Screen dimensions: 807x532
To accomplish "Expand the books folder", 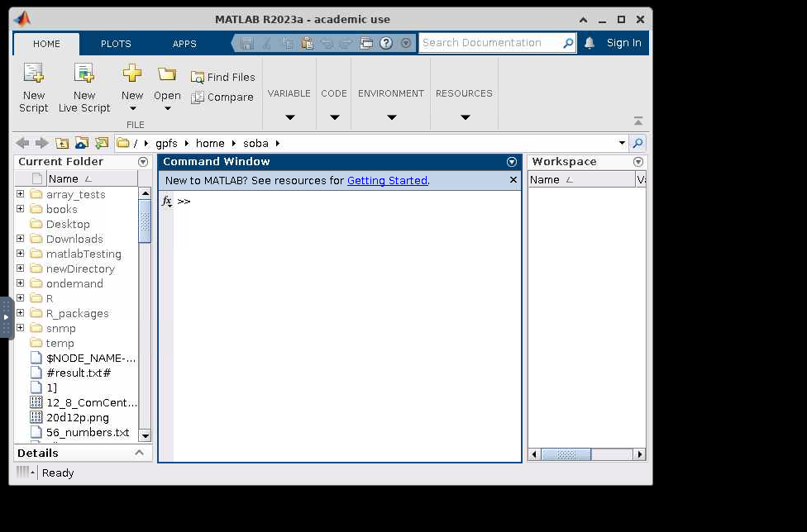I will [x=20, y=209].
